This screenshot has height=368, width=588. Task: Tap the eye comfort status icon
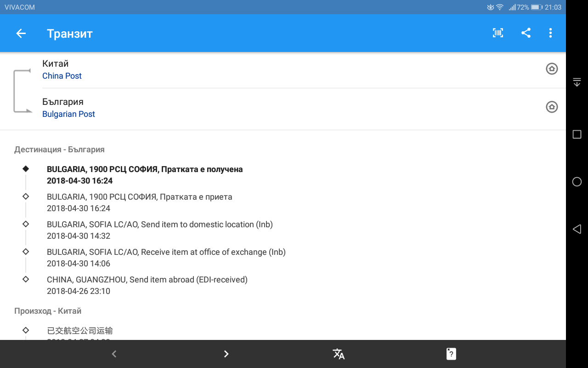[x=490, y=7]
